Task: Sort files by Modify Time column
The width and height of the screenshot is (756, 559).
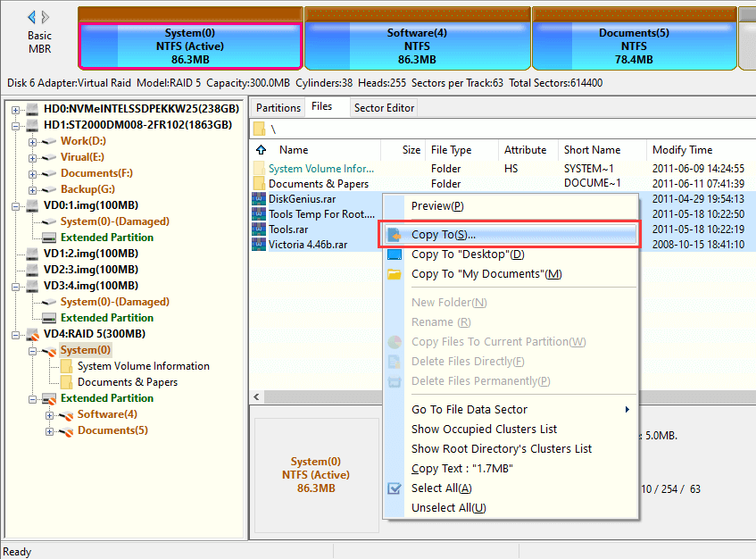Action: [682, 150]
